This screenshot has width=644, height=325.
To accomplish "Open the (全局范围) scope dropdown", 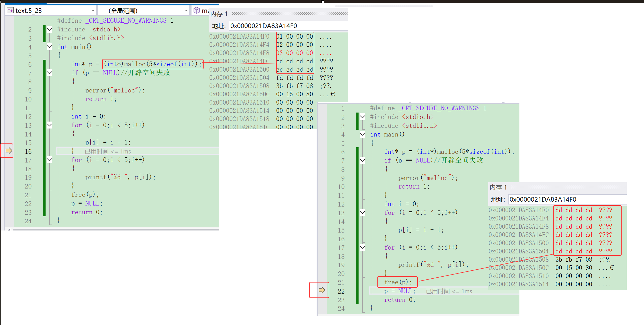I will point(186,11).
